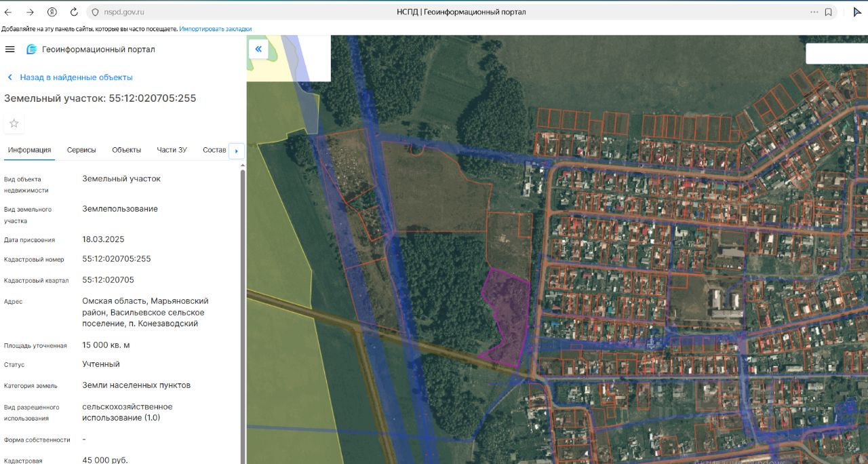Screen dimensions: 868x464
Task: Click the Геоинформационный портал logo icon
Action: coord(31,50)
